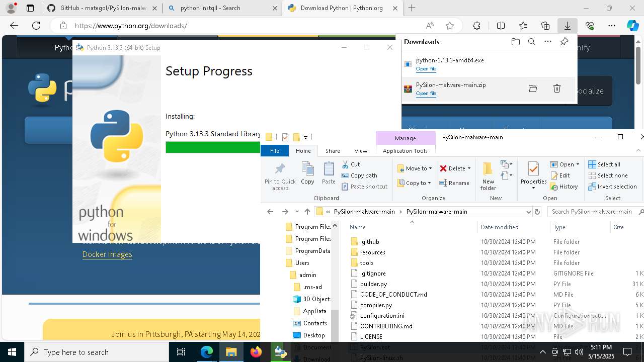This screenshot has height=362, width=644.
Task: Reload the python.org page
Action: point(36,26)
